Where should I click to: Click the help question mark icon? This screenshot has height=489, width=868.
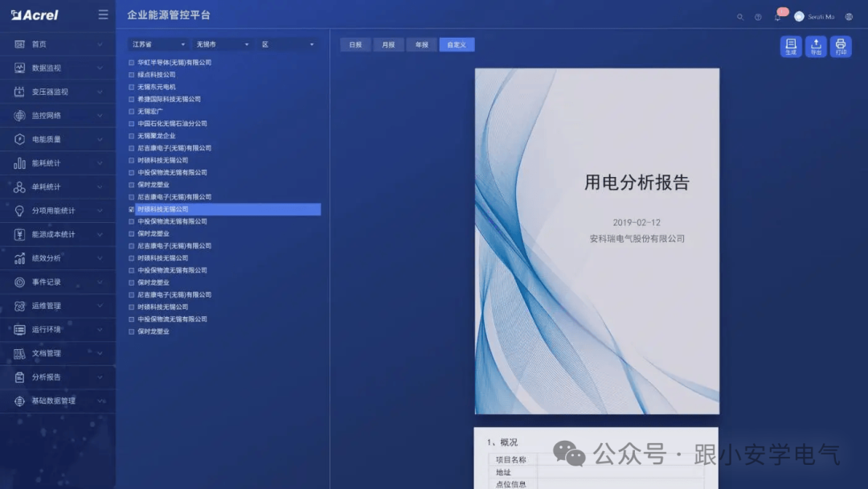click(x=758, y=16)
